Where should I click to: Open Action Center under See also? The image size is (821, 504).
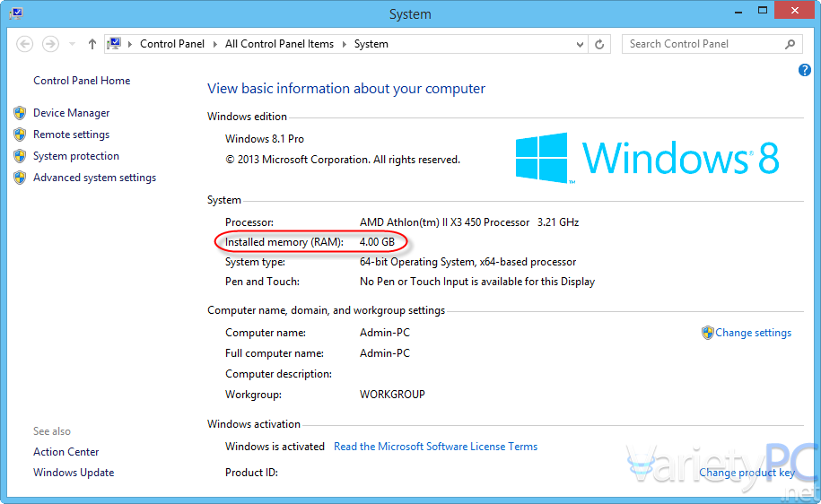tap(66, 452)
